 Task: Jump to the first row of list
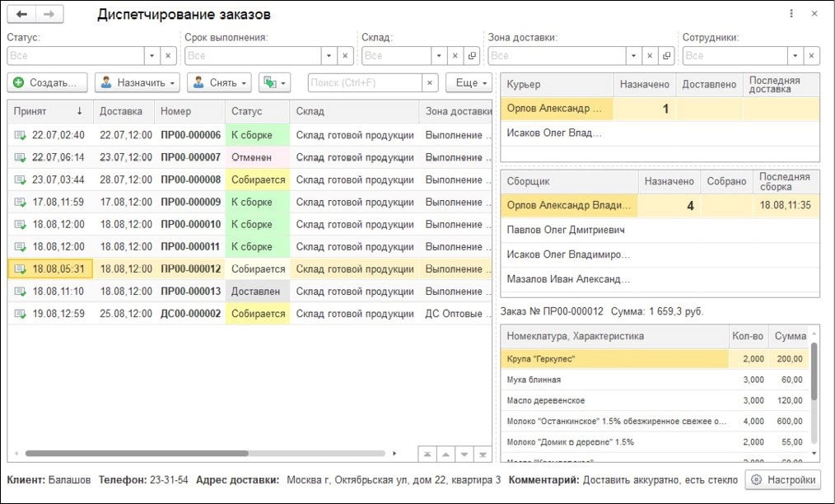click(x=429, y=454)
